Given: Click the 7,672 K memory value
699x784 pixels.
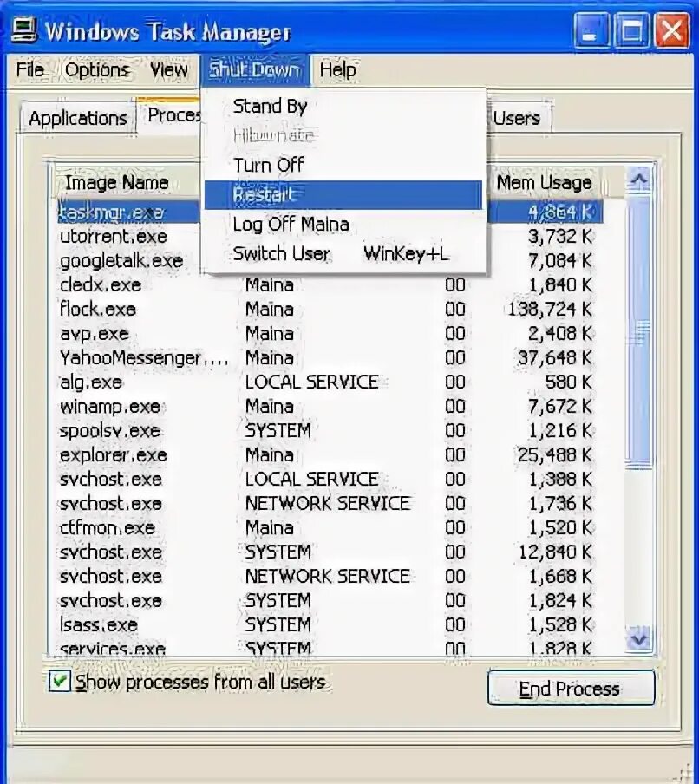Looking at the screenshot, I should [560, 407].
